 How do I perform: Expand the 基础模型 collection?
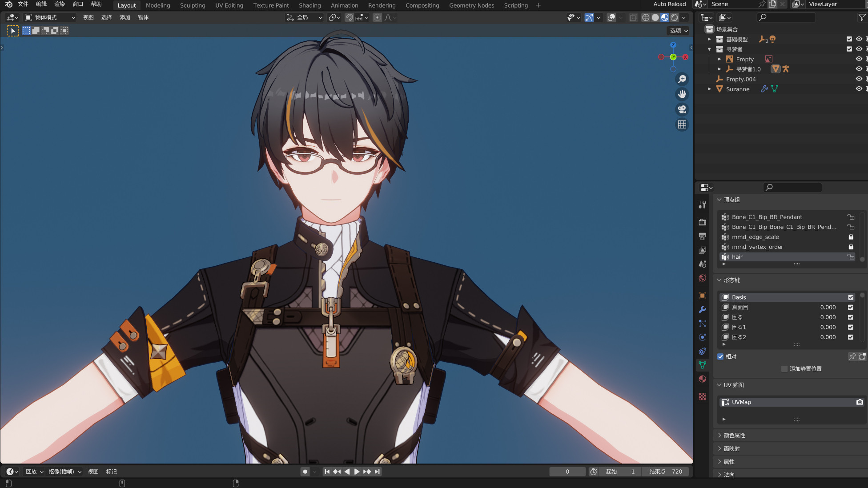[709, 39]
